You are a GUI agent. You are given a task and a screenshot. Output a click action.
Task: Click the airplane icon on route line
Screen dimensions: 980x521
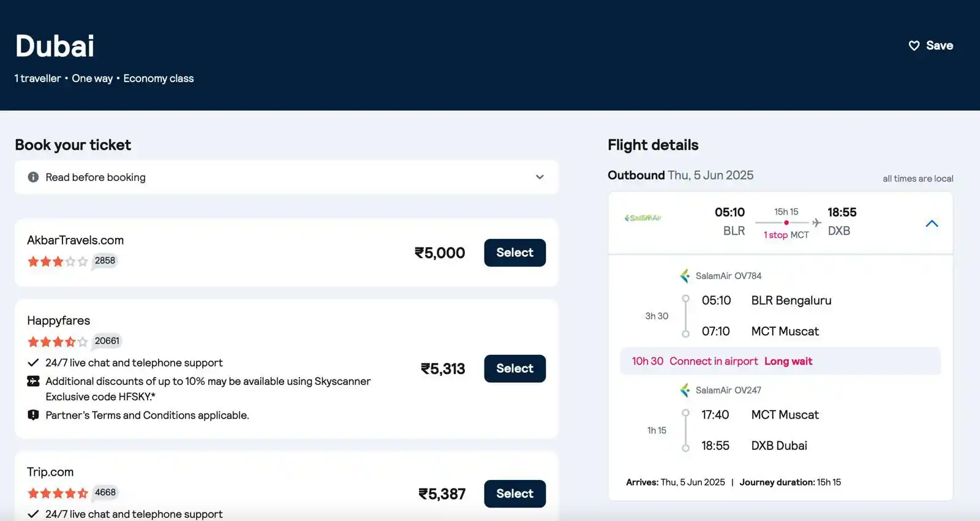(x=816, y=222)
